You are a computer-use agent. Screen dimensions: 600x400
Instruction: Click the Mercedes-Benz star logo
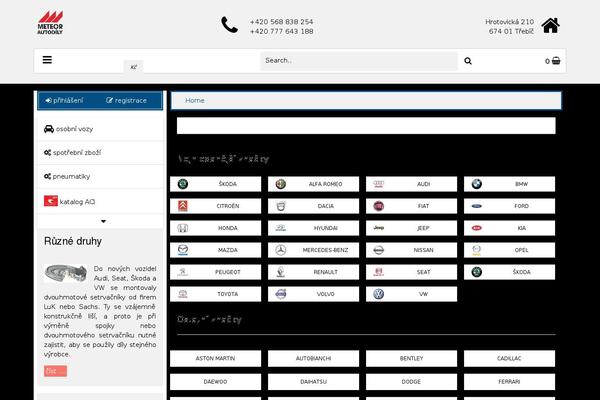point(280,250)
